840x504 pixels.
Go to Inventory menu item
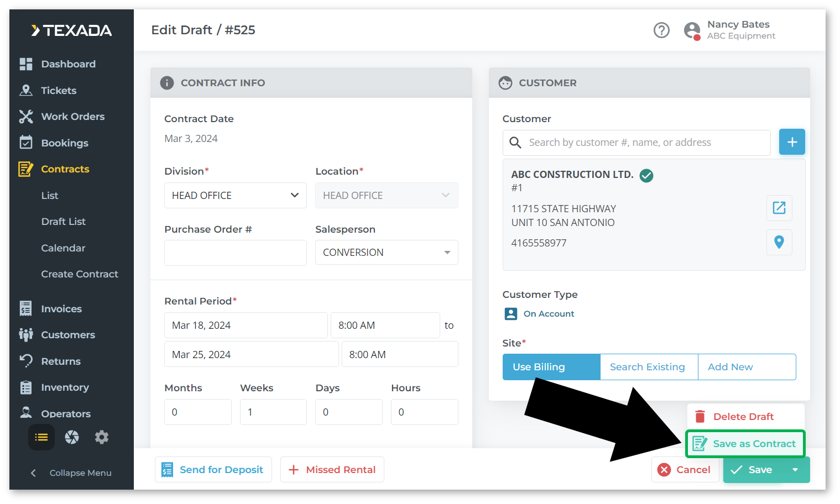(65, 387)
